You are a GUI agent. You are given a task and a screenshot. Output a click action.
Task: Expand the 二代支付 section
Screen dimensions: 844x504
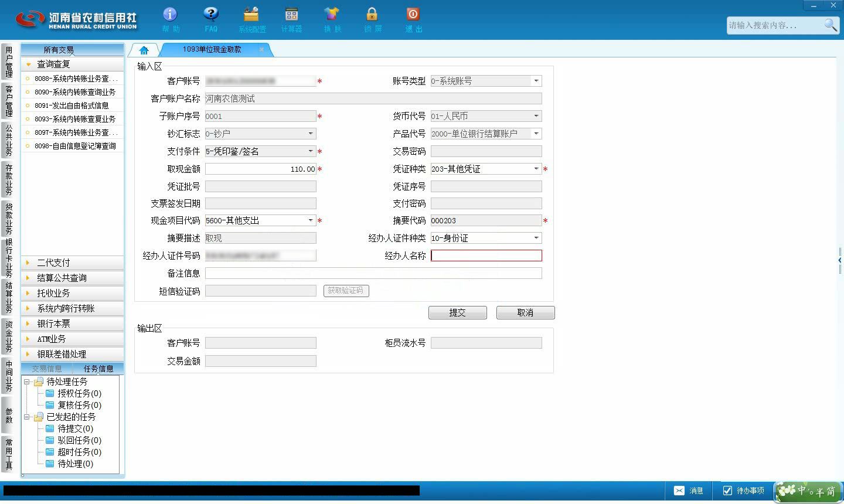[x=72, y=263]
